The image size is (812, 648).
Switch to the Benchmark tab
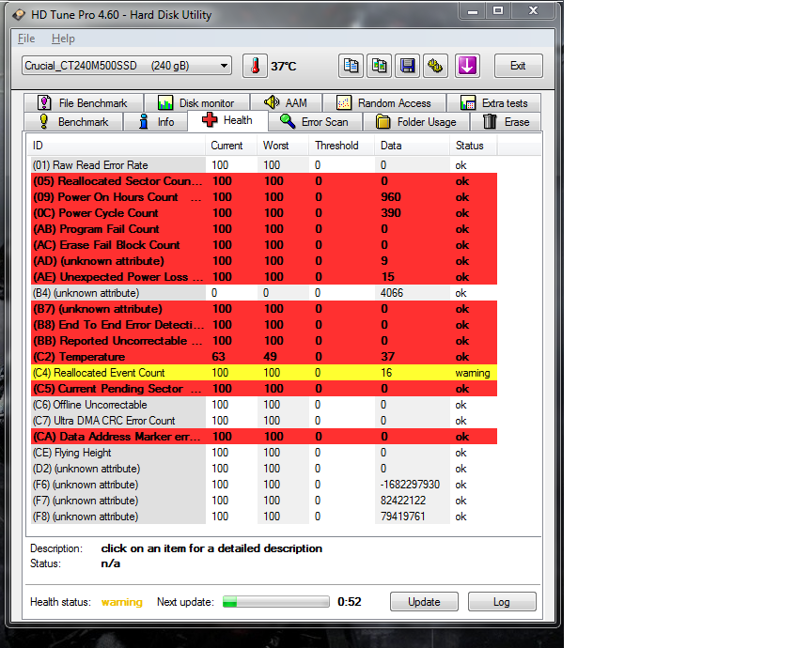(73, 122)
